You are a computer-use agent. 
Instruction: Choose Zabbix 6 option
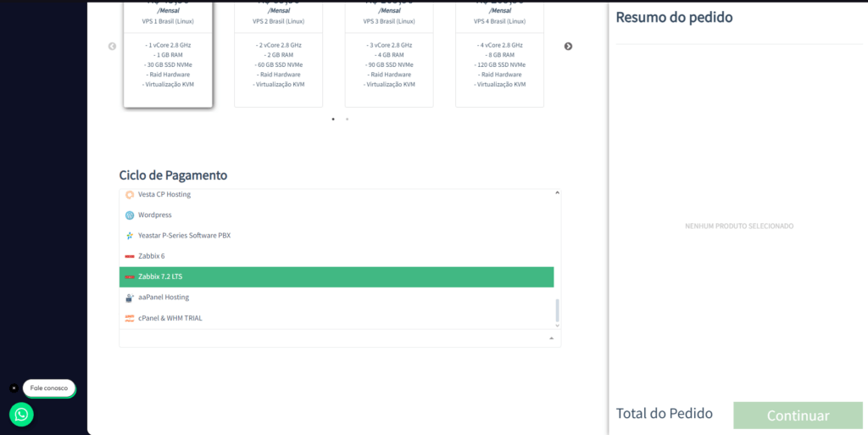pyautogui.click(x=337, y=256)
